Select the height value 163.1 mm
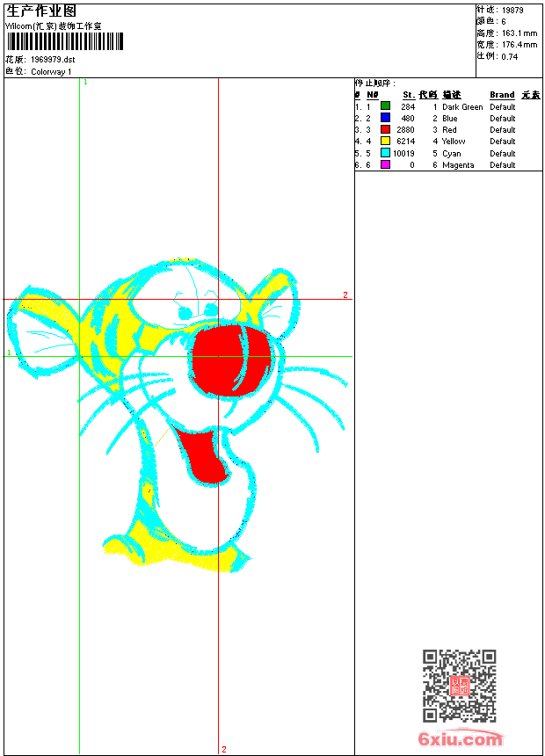Screen dimensions: 545x756 (x=520, y=33)
